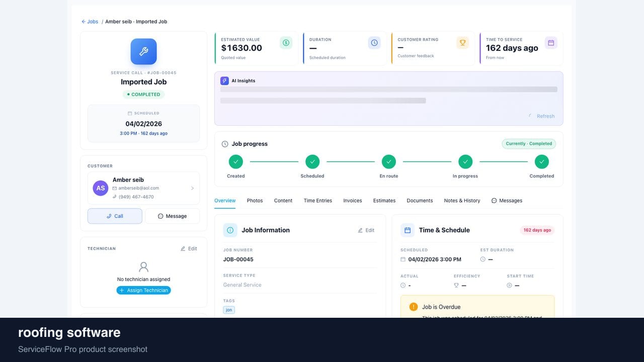644x362 pixels.
Task: Open the Messages tab
Action: point(507,201)
